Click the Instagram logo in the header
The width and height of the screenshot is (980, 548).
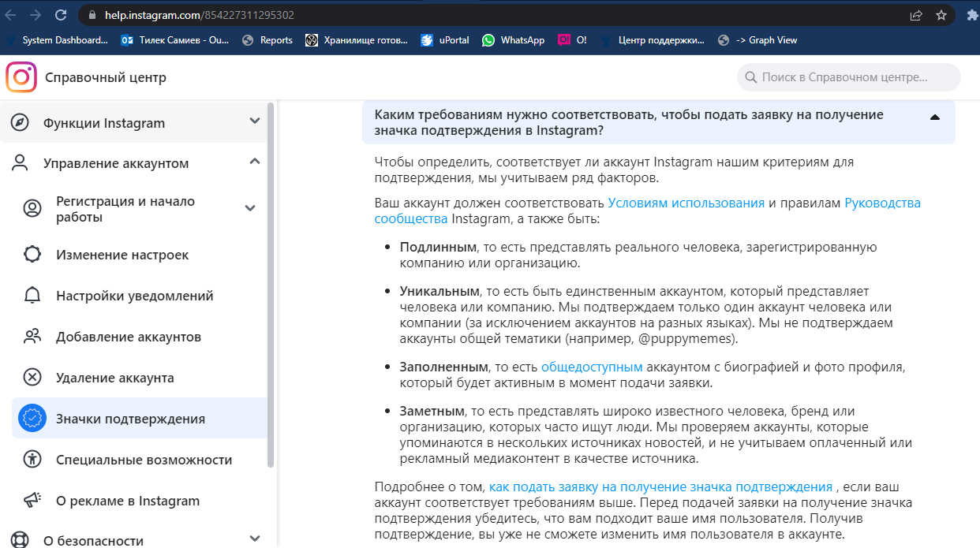21,77
